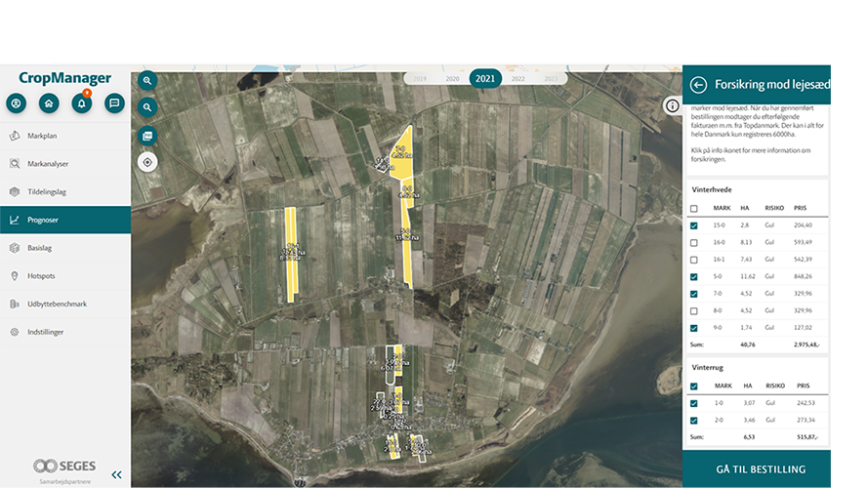Go back with the circled arrow icon
Image resolution: width=868 pixels, height=488 pixels.
699,85
